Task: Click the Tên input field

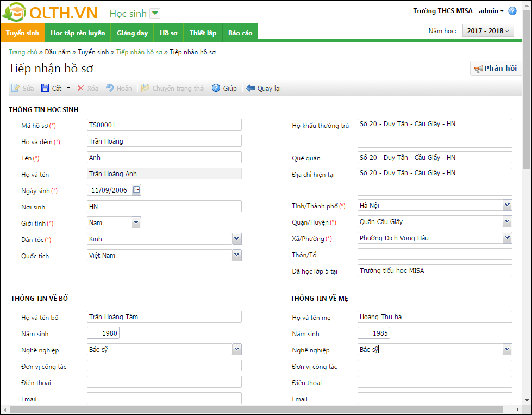Action: (x=164, y=157)
